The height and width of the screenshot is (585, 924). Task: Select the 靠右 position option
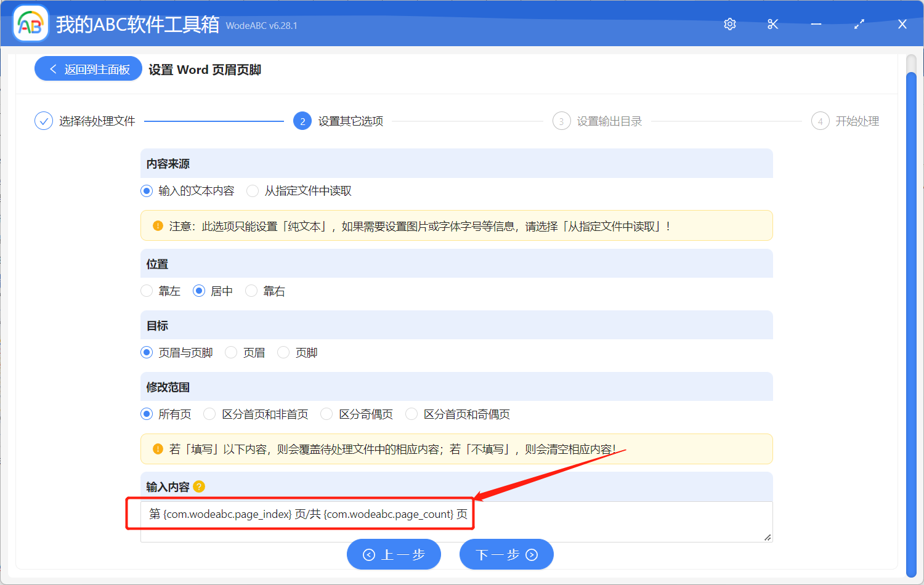click(251, 291)
